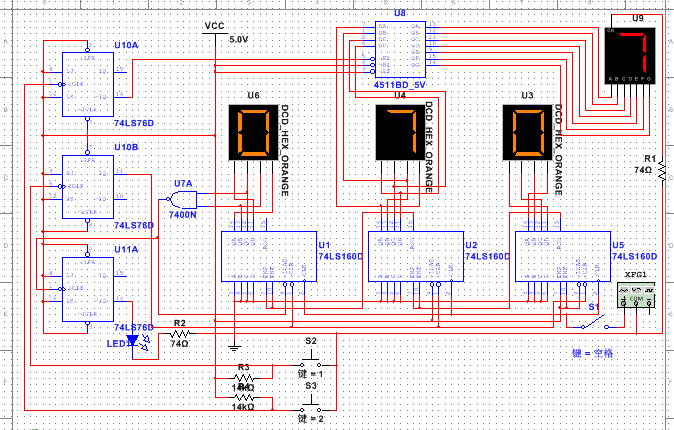
Task: Click the 74Ω value beside R1
Action: (x=643, y=170)
